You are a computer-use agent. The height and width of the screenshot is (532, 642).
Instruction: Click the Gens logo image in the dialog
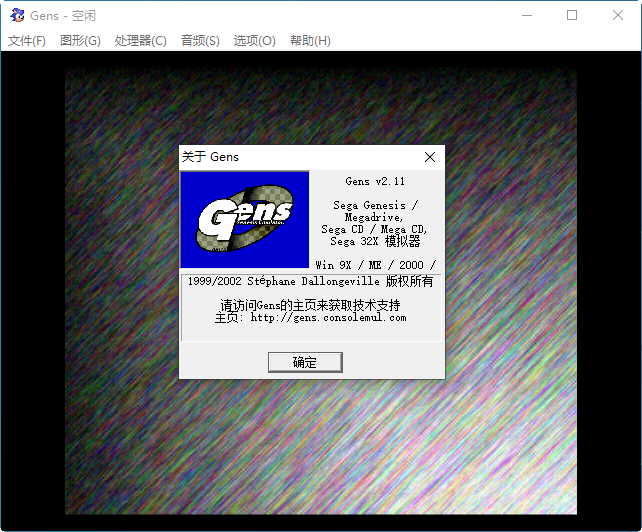(245, 219)
